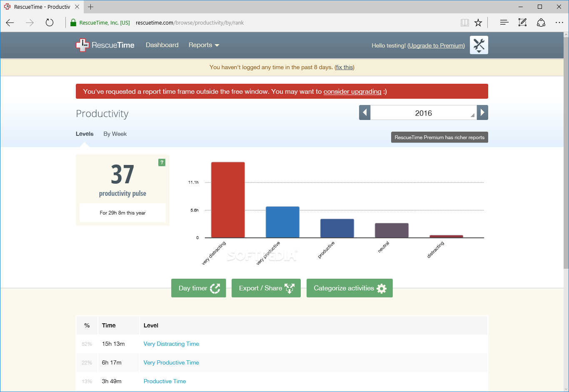Click the browser forward arrow
The width and height of the screenshot is (569, 392).
30,22
